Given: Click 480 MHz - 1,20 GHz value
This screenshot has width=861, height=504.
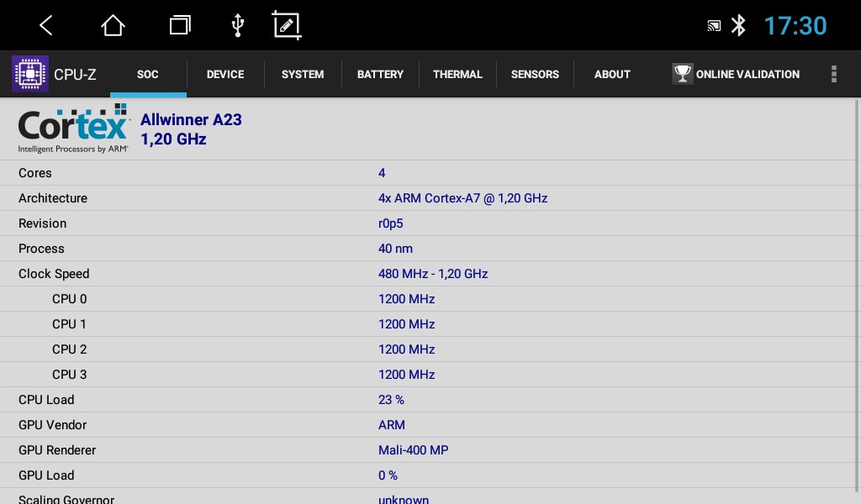Looking at the screenshot, I should 433,274.
